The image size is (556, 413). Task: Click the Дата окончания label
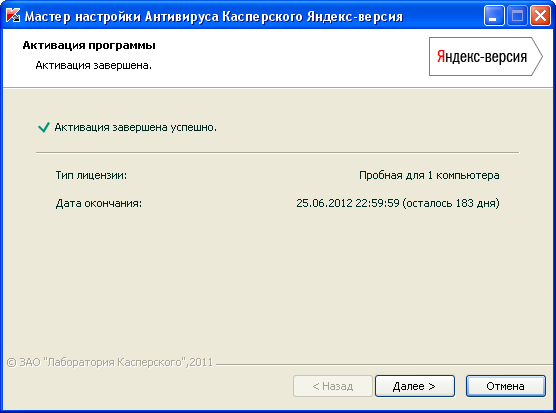[x=99, y=203]
